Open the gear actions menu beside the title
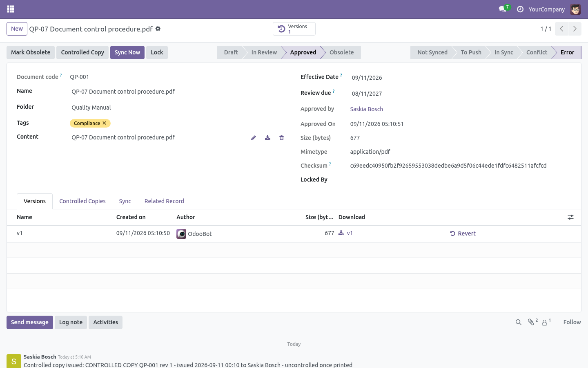The width and height of the screenshot is (588, 368). (158, 29)
